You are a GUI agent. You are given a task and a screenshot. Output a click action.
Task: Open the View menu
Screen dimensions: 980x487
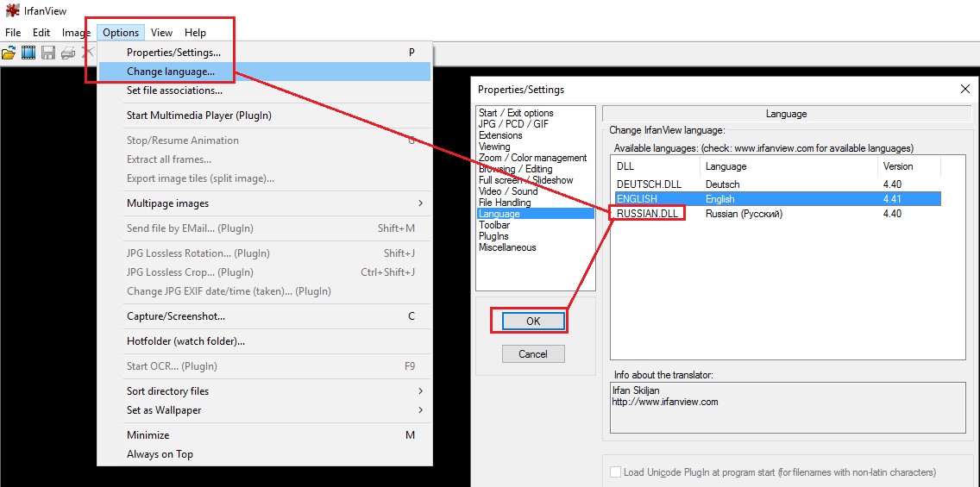(x=161, y=33)
